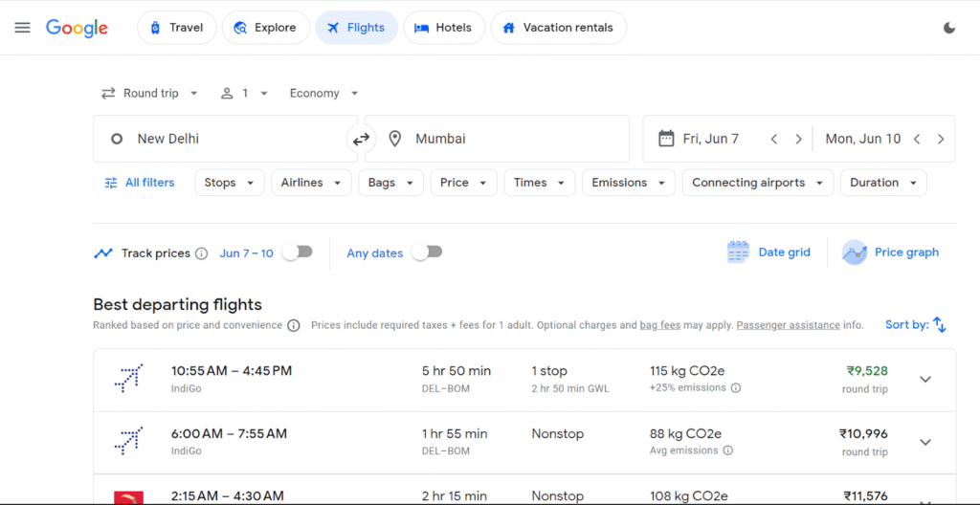The width and height of the screenshot is (980, 505).
Task: Open Round trip type dropdown
Action: pyautogui.click(x=150, y=93)
